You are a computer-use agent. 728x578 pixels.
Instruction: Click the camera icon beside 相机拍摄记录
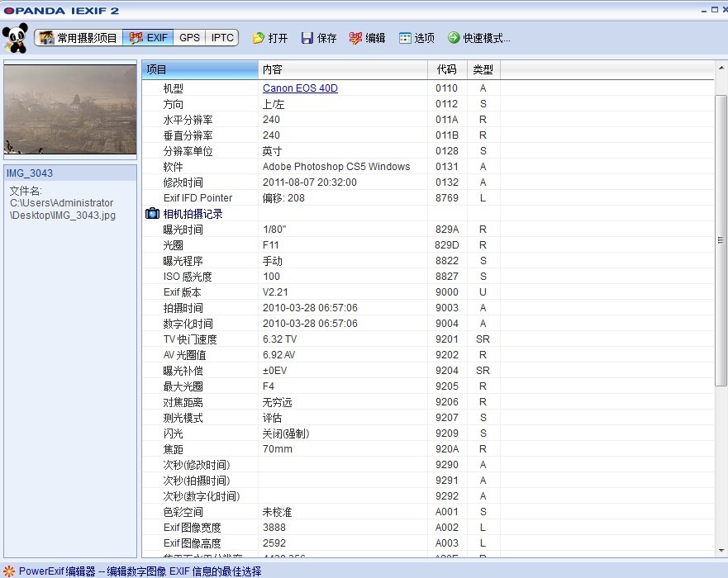point(152,214)
